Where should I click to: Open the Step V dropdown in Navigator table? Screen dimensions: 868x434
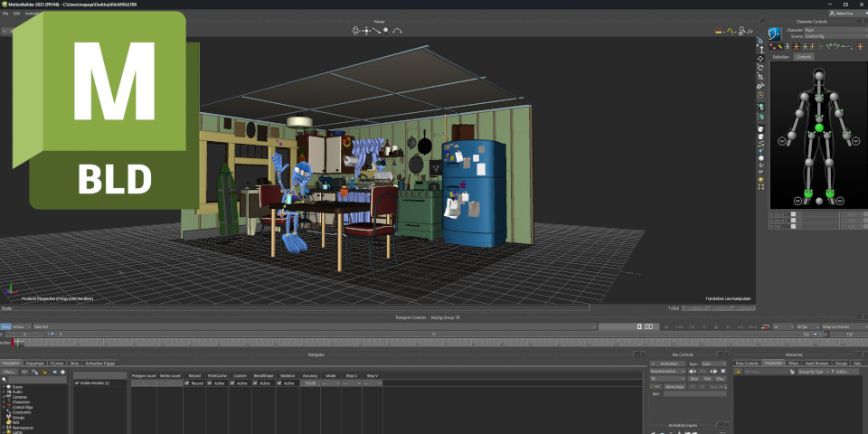pos(373,383)
